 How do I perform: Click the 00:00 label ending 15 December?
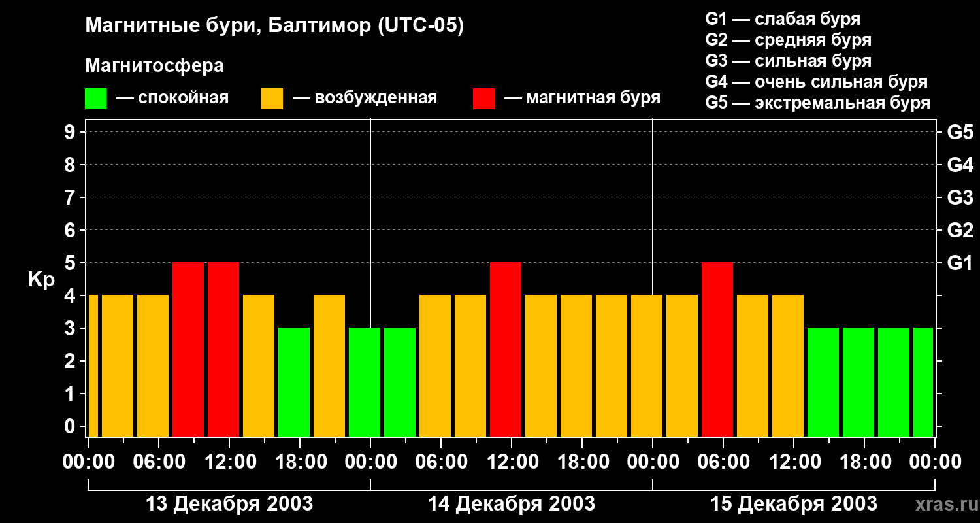coord(935,462)
